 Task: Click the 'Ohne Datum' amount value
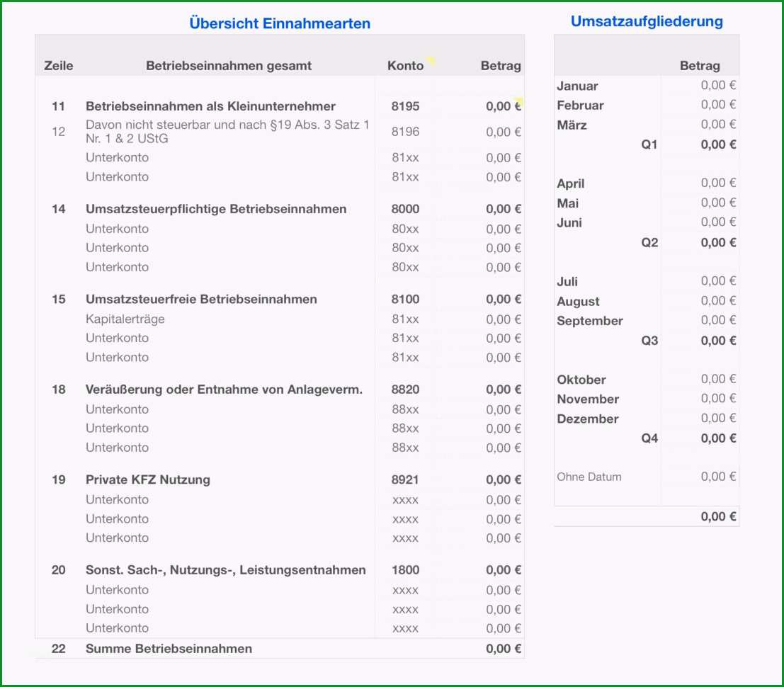click(x=718, y=477)
